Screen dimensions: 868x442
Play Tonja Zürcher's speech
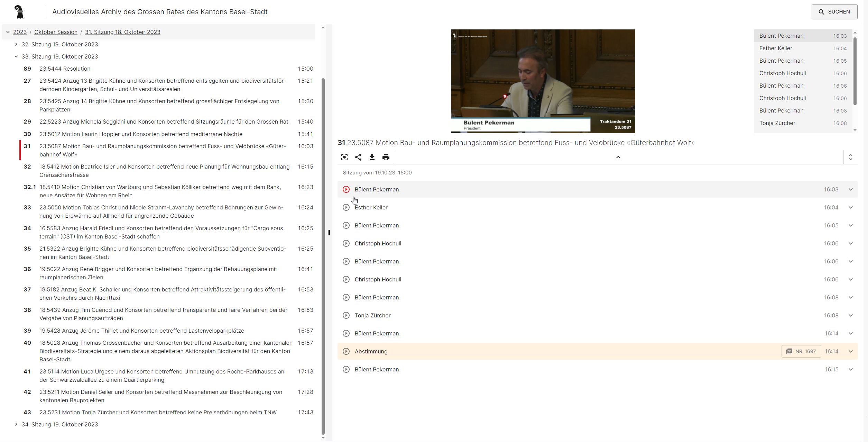pos(346,315)
